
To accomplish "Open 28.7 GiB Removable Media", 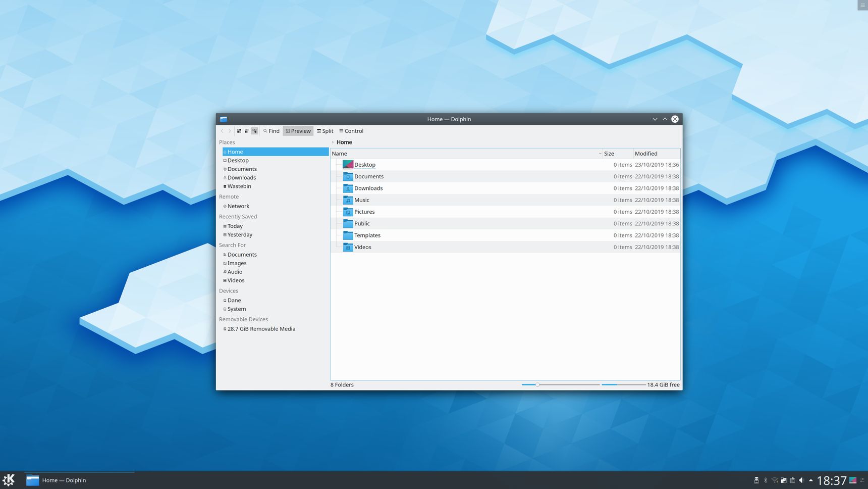I will 276,329.
